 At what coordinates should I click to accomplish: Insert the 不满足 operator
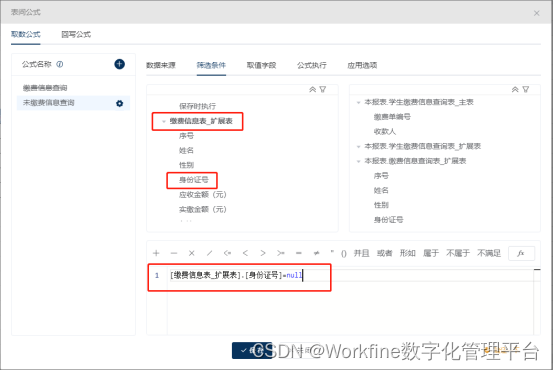tap(489, 253)
